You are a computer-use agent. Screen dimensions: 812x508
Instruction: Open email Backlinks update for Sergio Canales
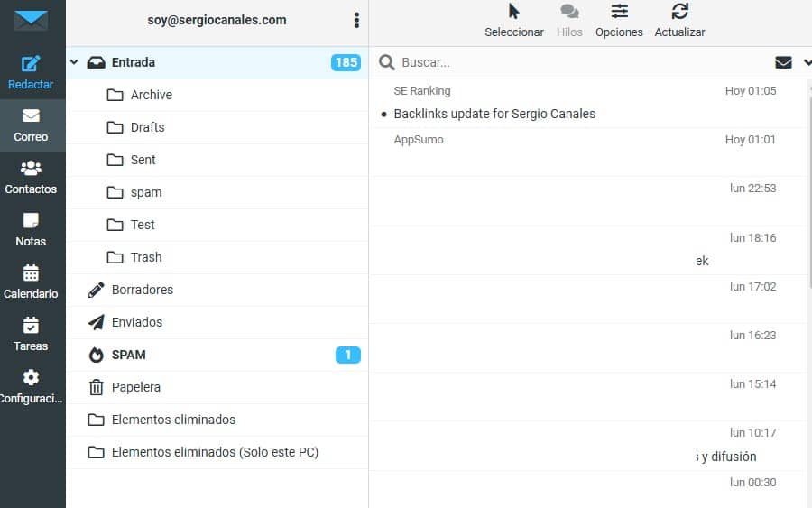click(494, 114)
